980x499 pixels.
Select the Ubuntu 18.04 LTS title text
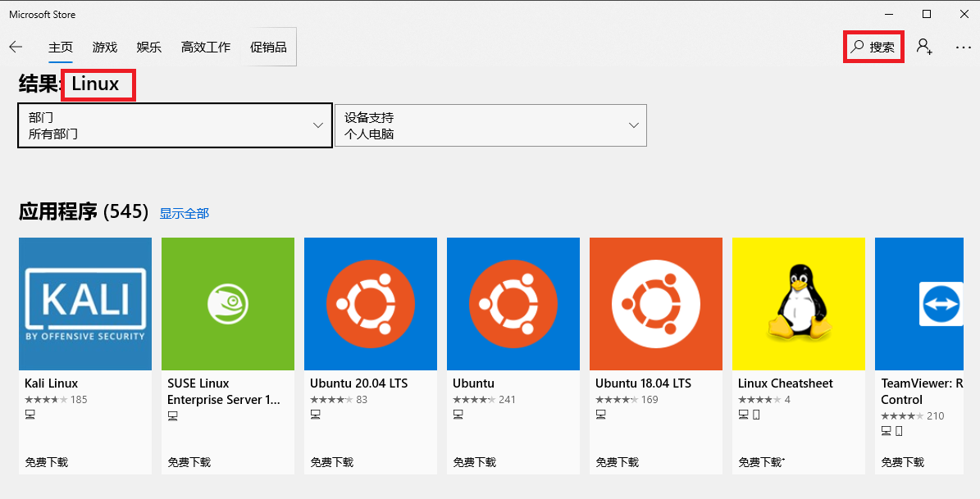point(643,383)
